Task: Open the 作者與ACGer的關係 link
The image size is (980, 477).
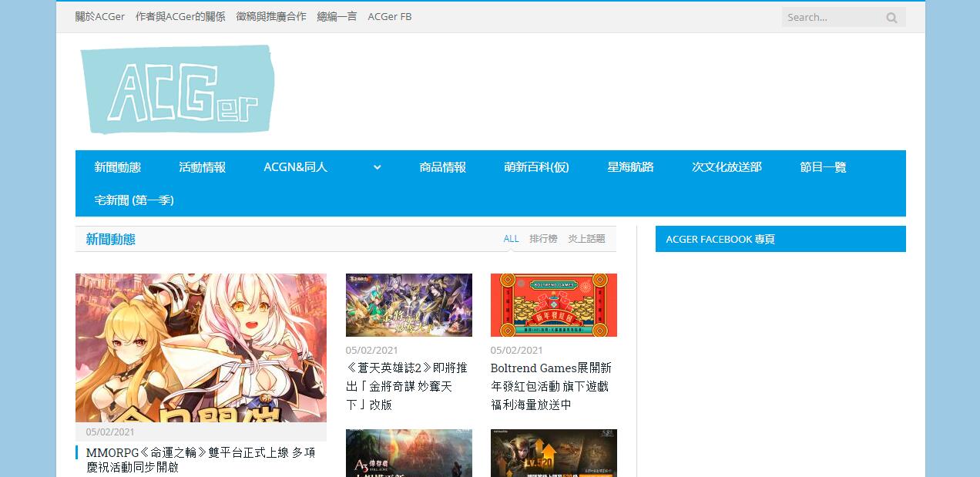Action: 180,16
